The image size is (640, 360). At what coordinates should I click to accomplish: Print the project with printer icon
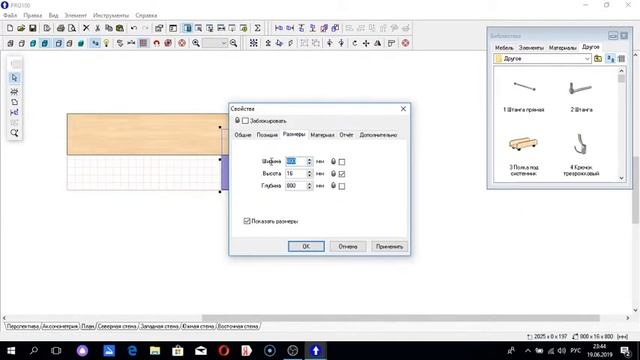pos(60,28)
